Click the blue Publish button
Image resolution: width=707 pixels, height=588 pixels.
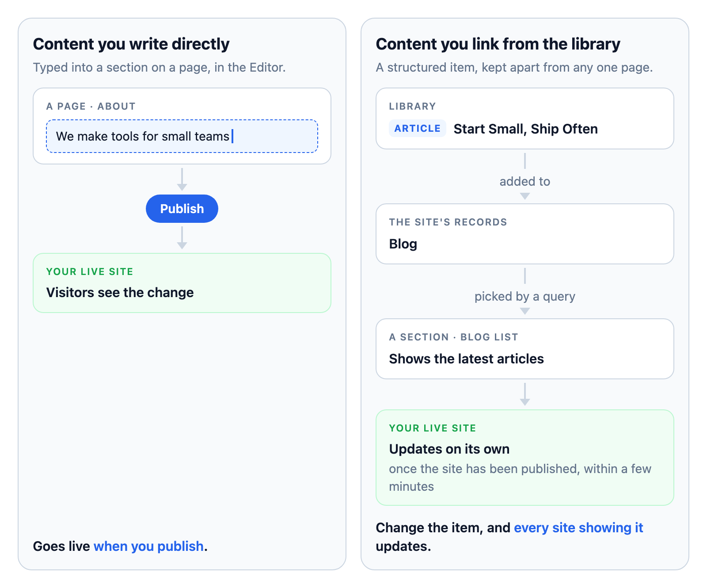pos(182,209)
